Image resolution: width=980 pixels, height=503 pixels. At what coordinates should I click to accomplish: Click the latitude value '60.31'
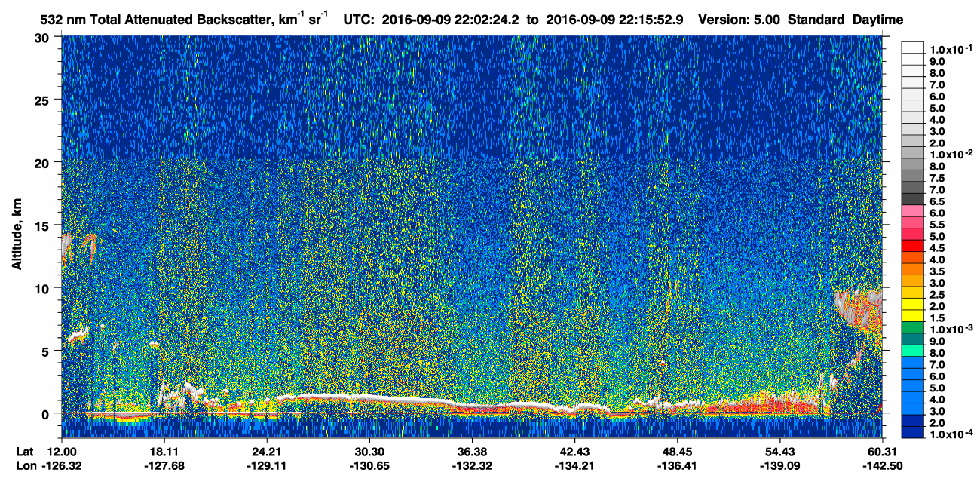[882, 452]
